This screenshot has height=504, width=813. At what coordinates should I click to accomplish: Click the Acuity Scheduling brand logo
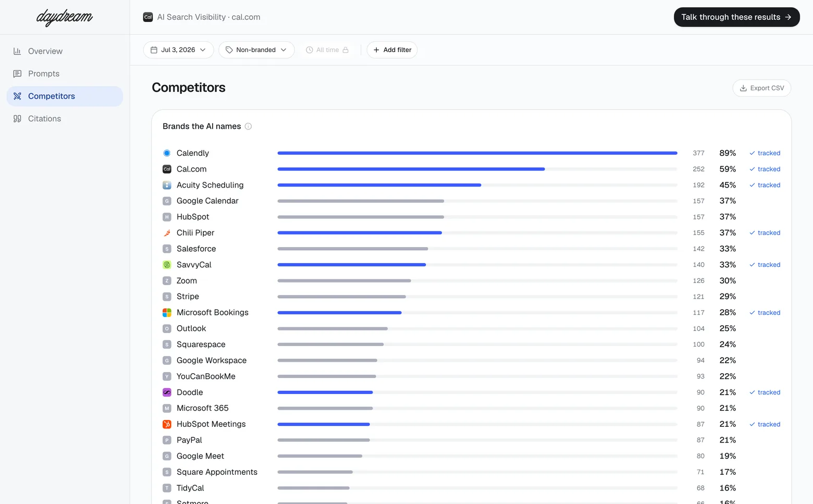(167, 185)
